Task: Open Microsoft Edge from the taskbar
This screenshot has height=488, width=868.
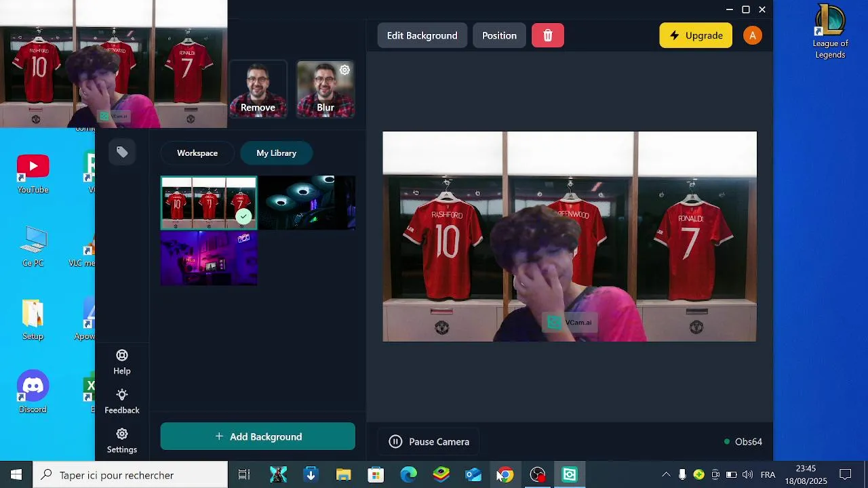Action: [408, 475]
